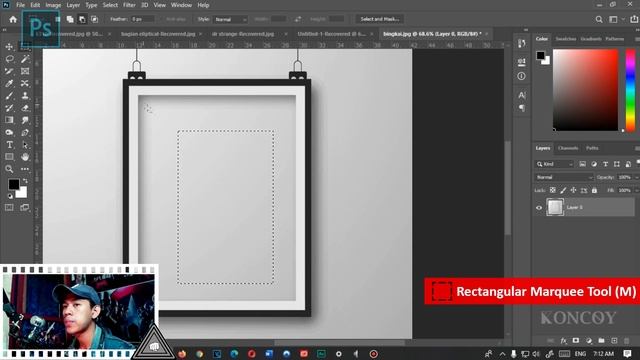This screenshot has height=360, width=640.
Task: Select the Eyedropper tool
Action: pos(9,84)
